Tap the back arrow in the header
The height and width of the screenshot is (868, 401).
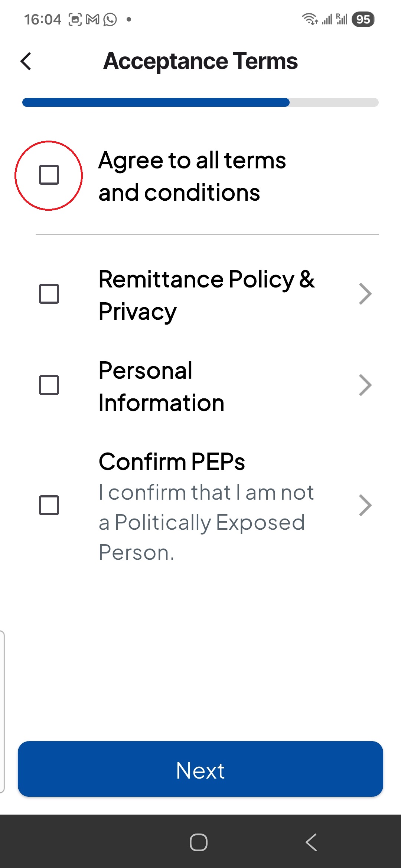pos(26,61)
